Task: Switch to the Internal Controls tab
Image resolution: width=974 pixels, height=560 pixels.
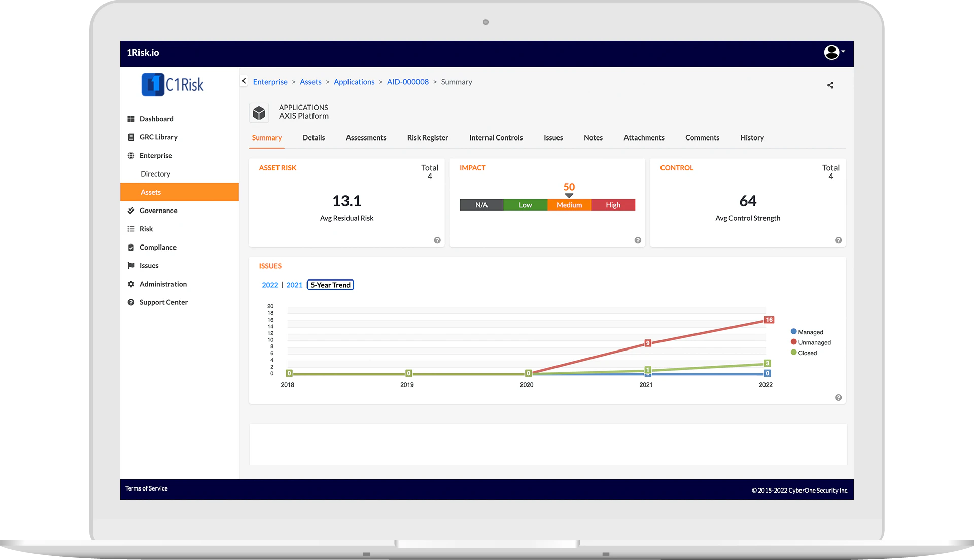Action: [496, 137]
